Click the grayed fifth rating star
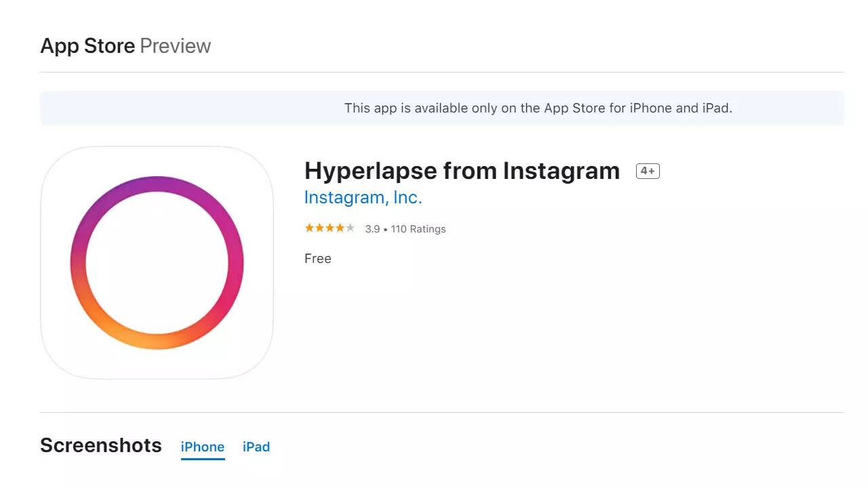868x488 pixels. 350,228
